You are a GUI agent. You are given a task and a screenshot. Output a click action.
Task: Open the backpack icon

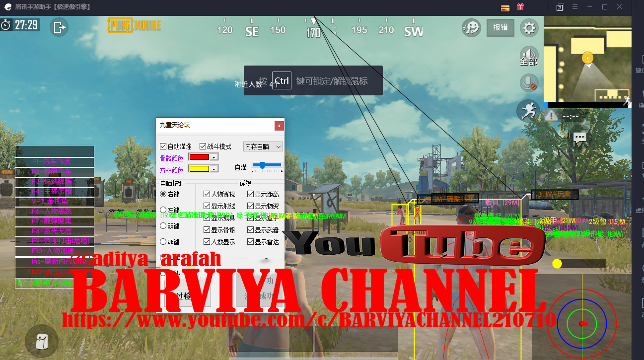(x=42, y=341)
